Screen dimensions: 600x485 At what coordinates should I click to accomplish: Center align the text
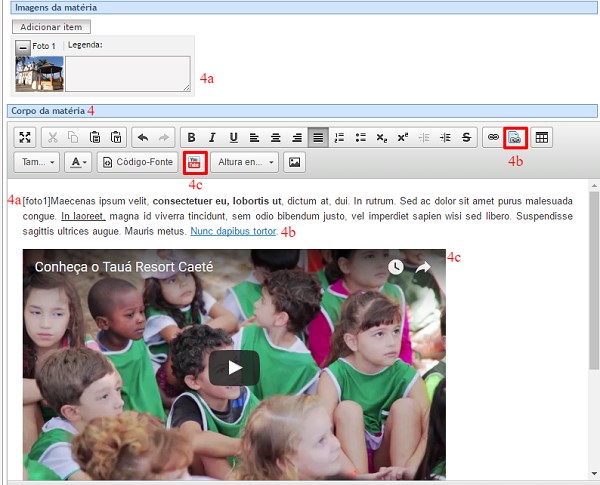point(276,137)
